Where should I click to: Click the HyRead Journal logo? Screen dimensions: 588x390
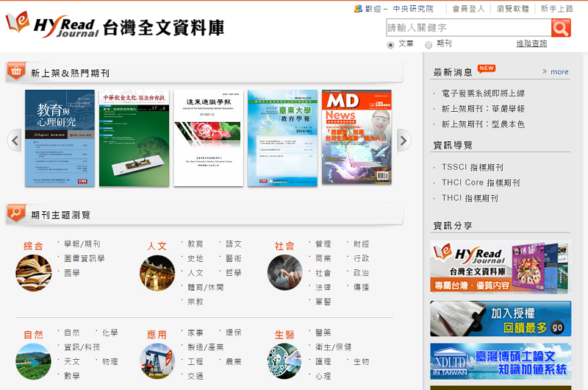53,25
